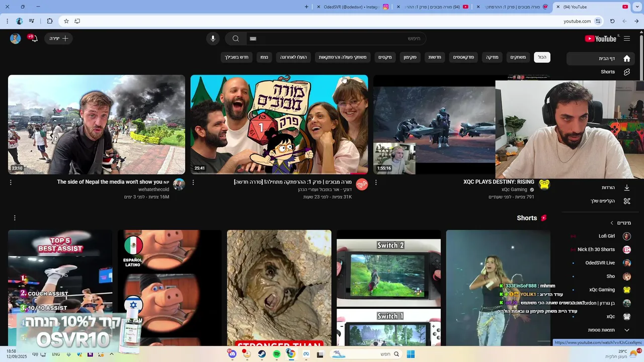Screen dimensions: 644x362
Task: Go to דף הבית home in sidebar
Action: pos(602,58)
